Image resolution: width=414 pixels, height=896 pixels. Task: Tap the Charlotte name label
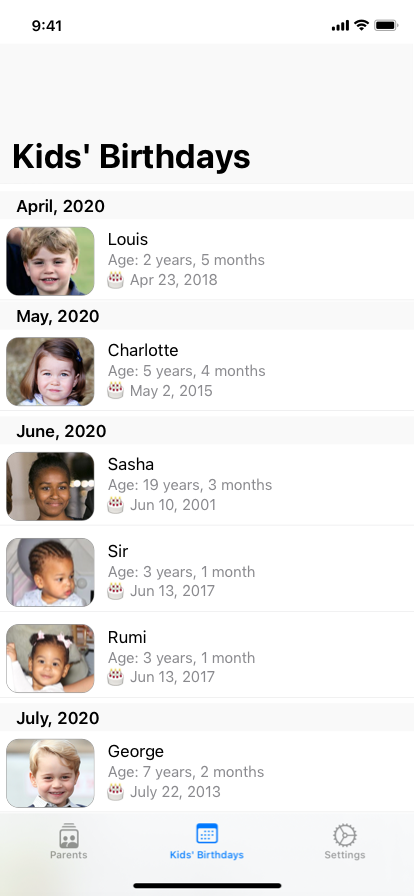(143, 350)
